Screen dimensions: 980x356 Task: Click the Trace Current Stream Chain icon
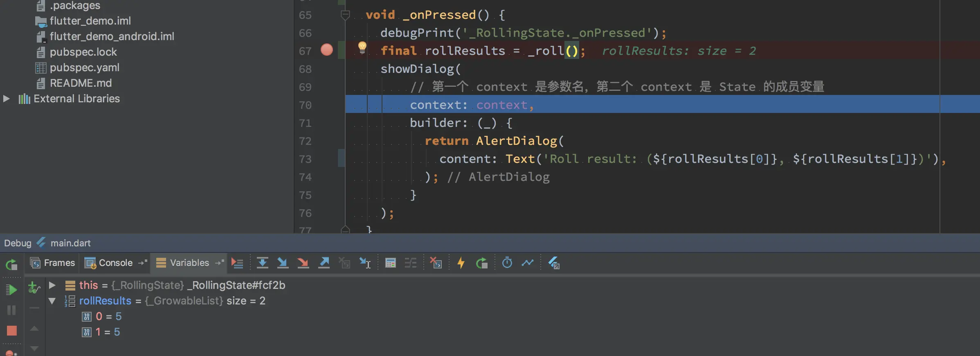click(x=410, y=263)
